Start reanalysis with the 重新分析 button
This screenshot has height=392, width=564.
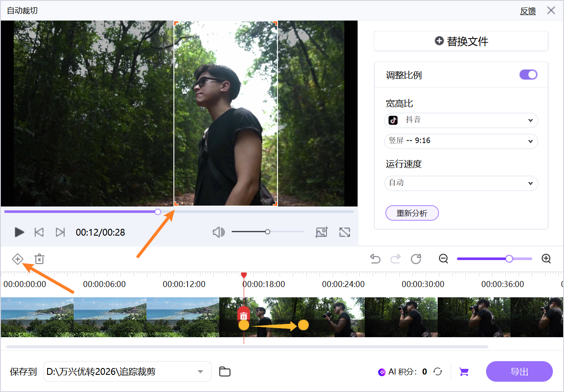click(x=412, y=213)
